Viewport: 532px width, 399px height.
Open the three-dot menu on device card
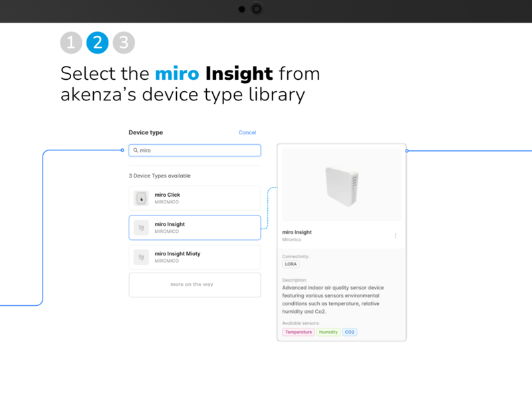(396, 235)
